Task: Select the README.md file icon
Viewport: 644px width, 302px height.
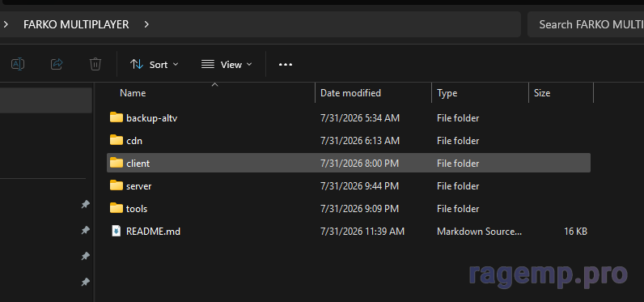Action: [117, 231]
